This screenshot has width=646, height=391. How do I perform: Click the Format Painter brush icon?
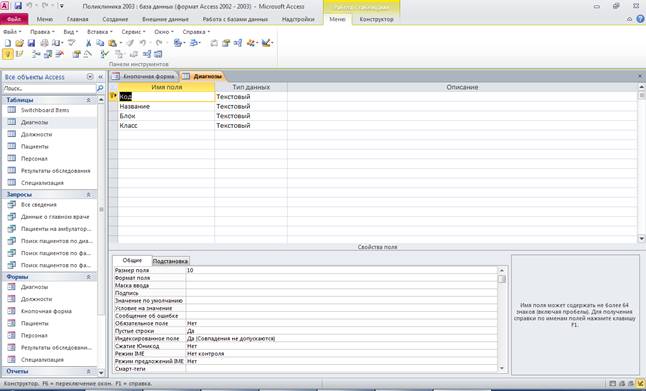click(130, 43)
